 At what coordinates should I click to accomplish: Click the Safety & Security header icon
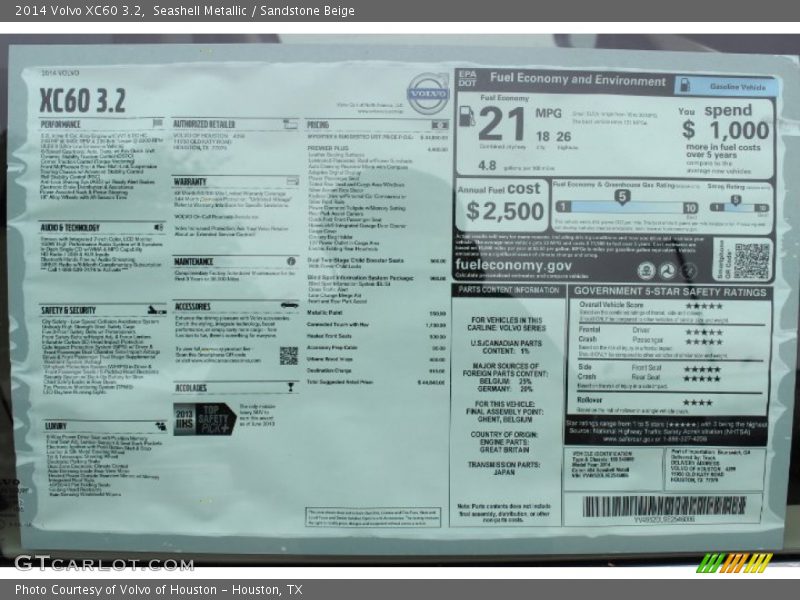(157, 310)
